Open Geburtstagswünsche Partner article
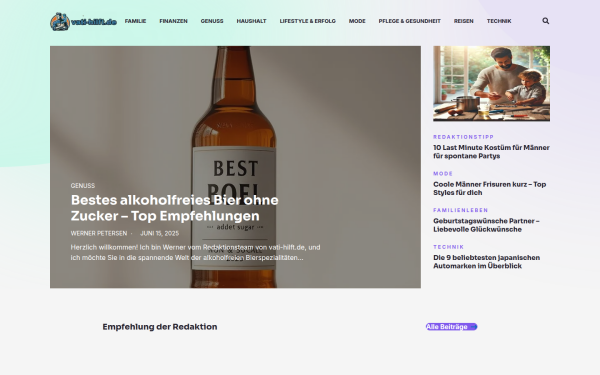The image size is (600, 375). coord(486,225)
